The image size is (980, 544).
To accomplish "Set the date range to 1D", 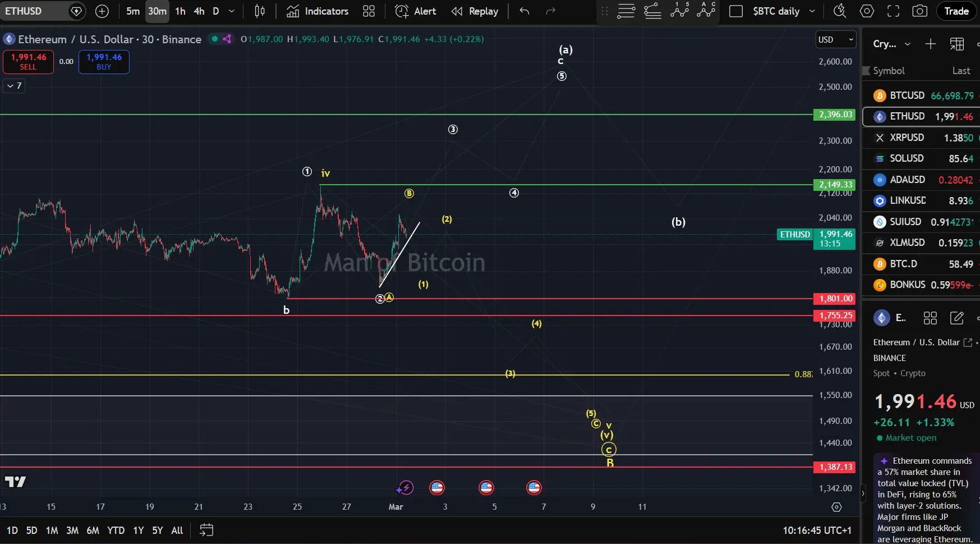I will click(x=12, y=531).
